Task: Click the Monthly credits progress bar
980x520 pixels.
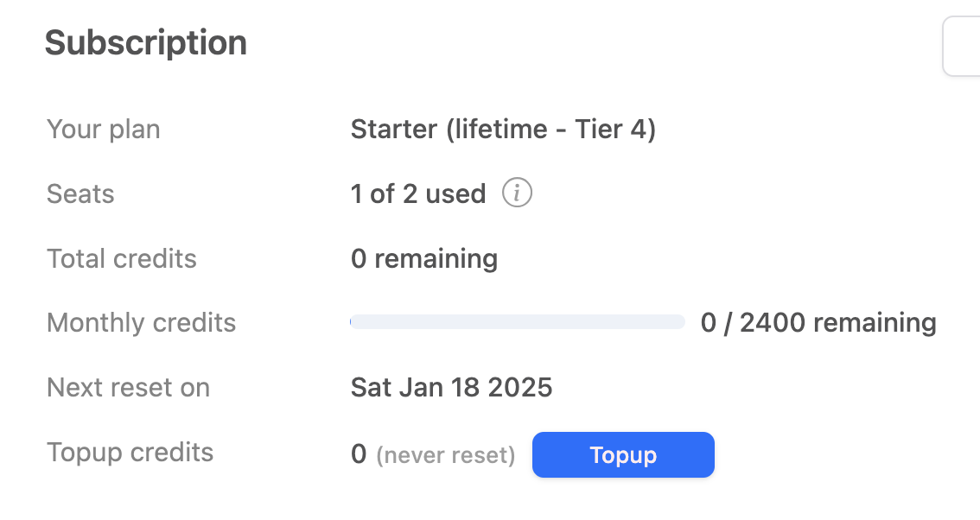Action: pyautogui.click(x=517, y=322)
